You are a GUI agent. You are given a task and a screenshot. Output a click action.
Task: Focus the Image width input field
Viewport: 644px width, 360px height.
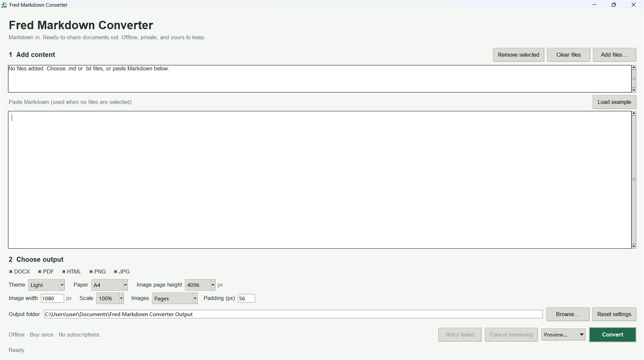click(x=52, y=298)
